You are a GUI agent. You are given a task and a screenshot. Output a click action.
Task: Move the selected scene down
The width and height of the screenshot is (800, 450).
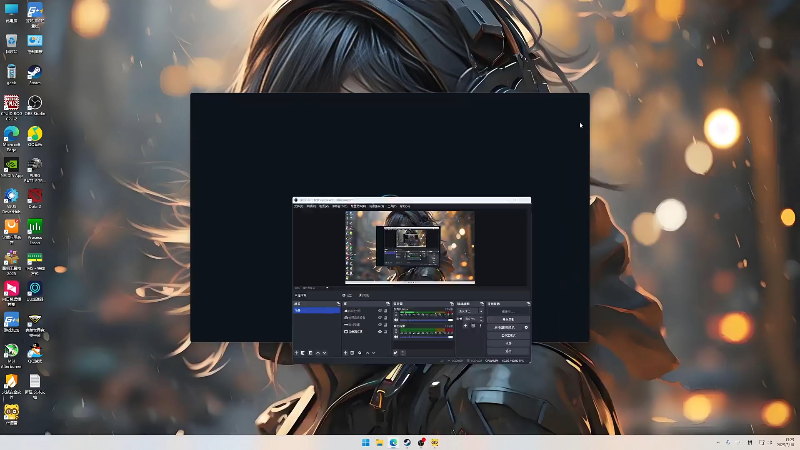324,353
